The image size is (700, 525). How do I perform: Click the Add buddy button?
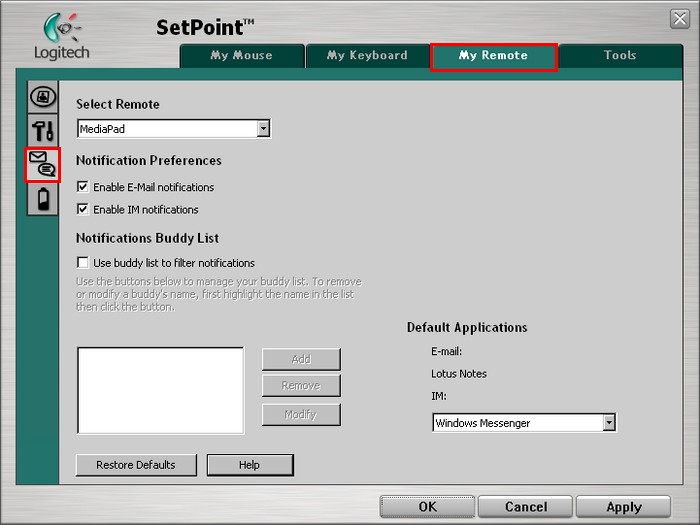tap(301, 359)
